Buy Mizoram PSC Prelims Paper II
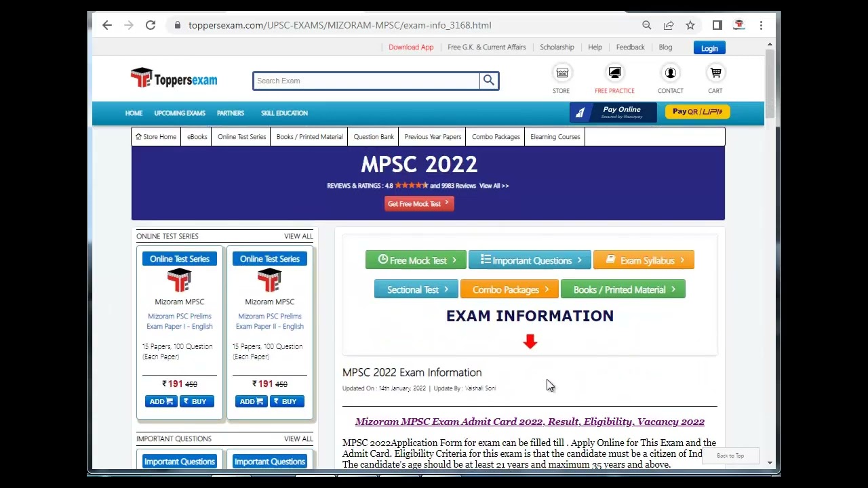Image resolution: width=868 pixels, height=488 pixels. tap(285, 401)
